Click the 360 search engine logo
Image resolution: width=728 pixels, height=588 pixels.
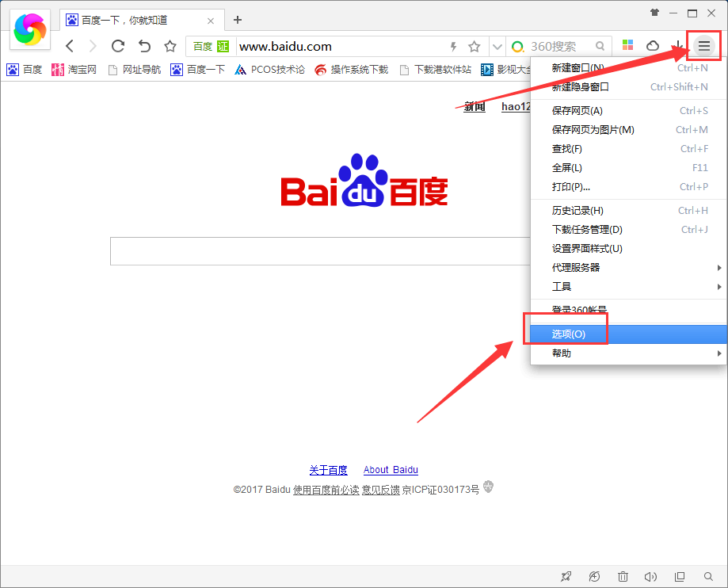517,47
